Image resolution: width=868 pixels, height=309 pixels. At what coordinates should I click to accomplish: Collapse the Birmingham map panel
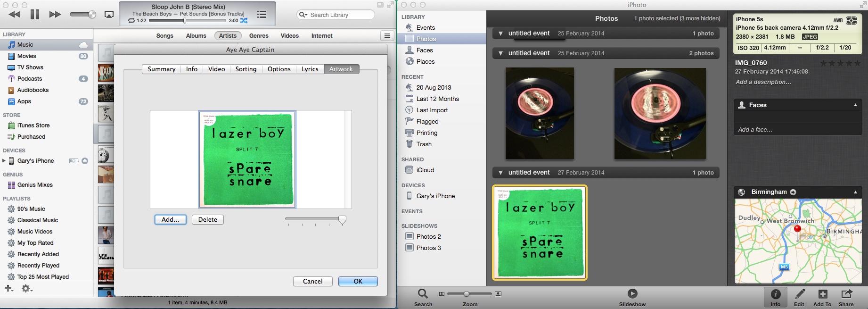855,192
